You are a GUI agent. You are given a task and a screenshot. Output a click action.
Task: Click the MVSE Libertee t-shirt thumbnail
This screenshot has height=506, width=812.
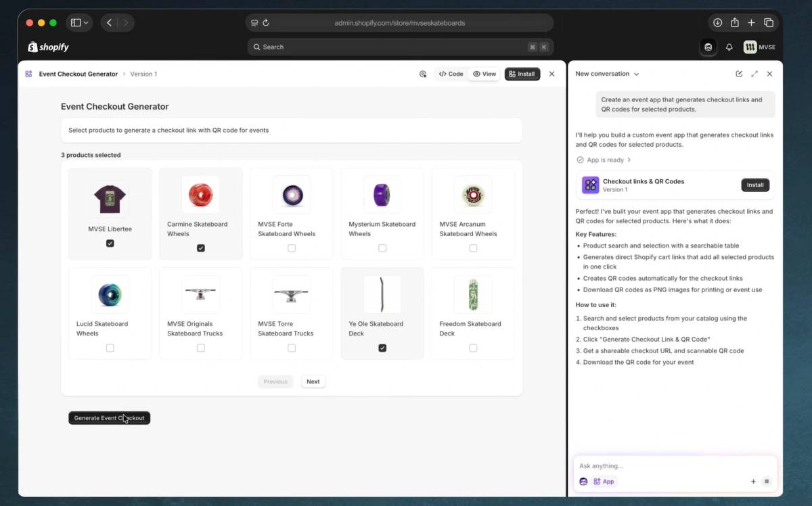click(x=110, y=199)
